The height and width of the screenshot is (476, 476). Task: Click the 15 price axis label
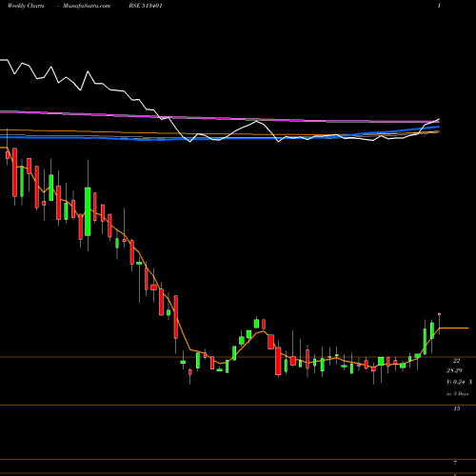[x=456, y=408]
